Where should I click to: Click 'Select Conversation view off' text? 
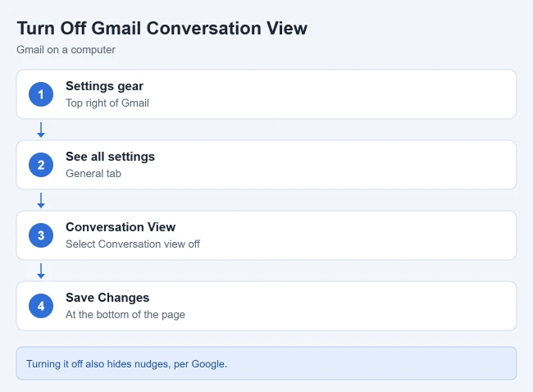pyautogui.click(x=133, y=244)
